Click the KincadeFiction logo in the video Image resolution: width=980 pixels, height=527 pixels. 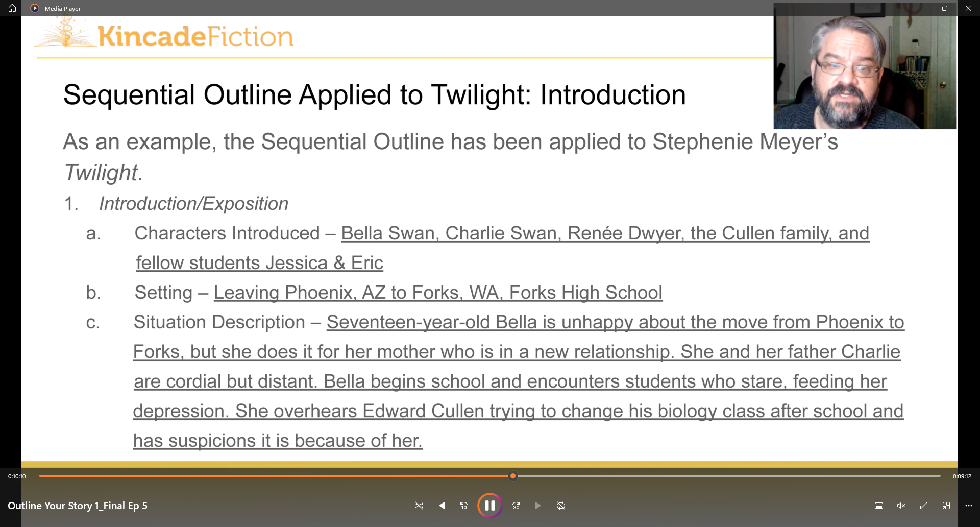click(164, 33)
